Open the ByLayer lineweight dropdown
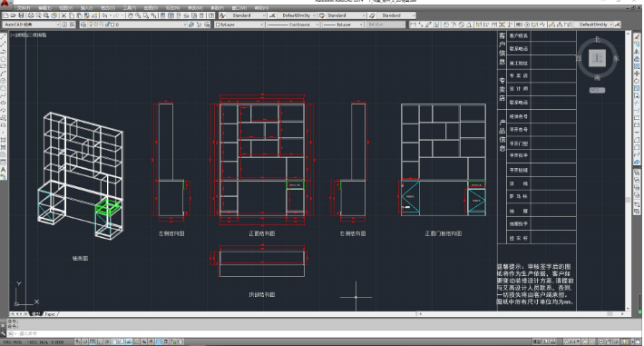Screen dimensions: 644x346 (x=344, y=25)
